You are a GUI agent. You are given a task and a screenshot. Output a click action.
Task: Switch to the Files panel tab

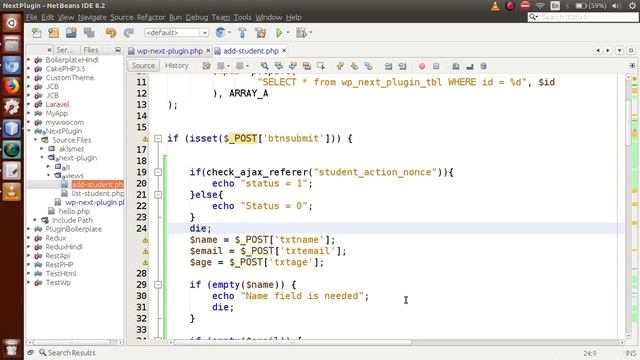(x=91, y=50)
